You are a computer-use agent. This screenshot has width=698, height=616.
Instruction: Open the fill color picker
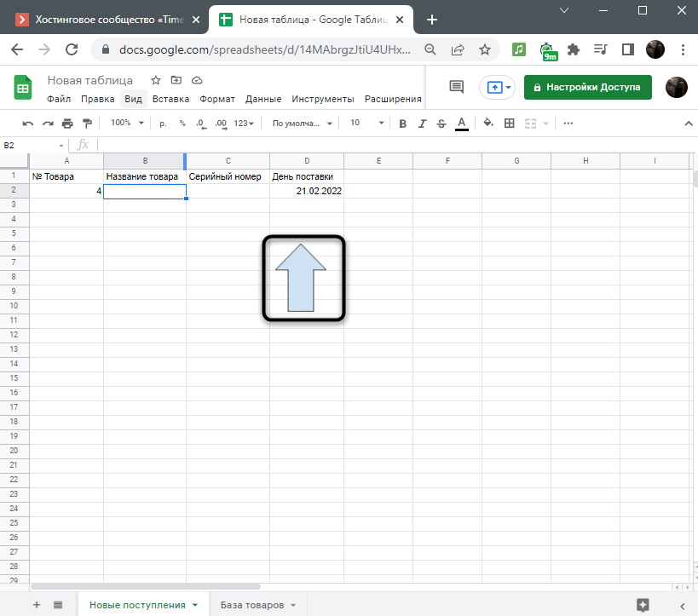(488, 123)
